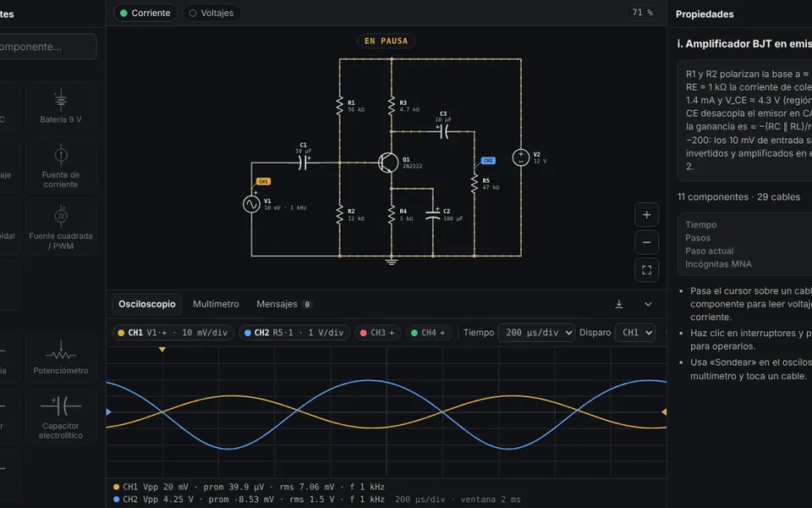The width and height of the screenshot is (812, 508).
Task: Download the oscilloscope data
Action: click(619, 304)
